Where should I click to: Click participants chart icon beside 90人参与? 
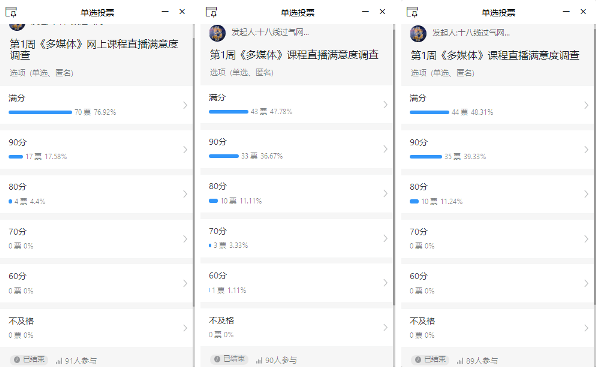coord(259,360)
